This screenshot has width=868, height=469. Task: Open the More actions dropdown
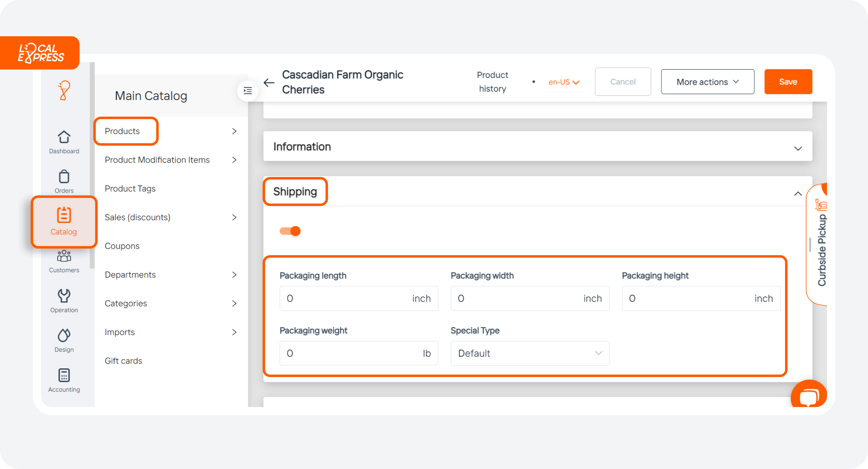(x=707, y=82)
